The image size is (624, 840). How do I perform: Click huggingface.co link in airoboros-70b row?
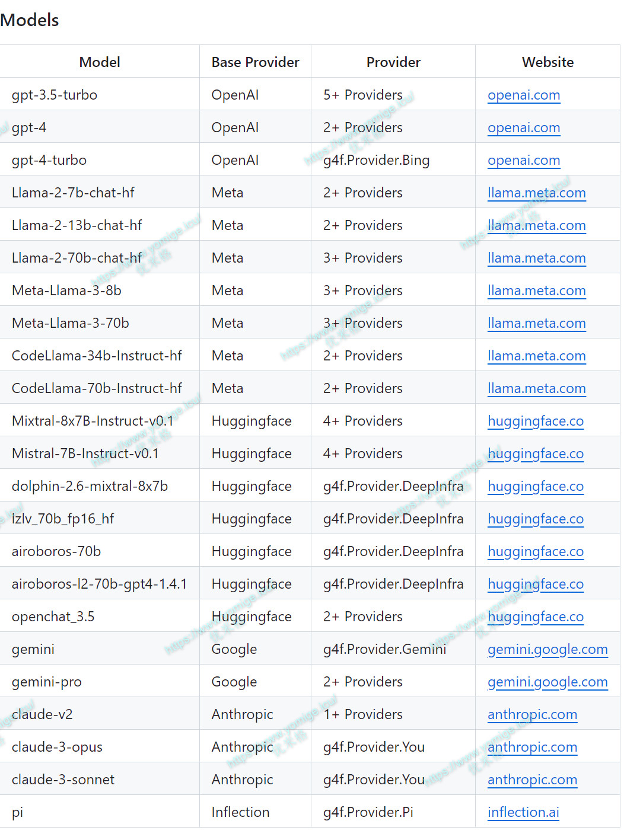(x=535, y=552)
